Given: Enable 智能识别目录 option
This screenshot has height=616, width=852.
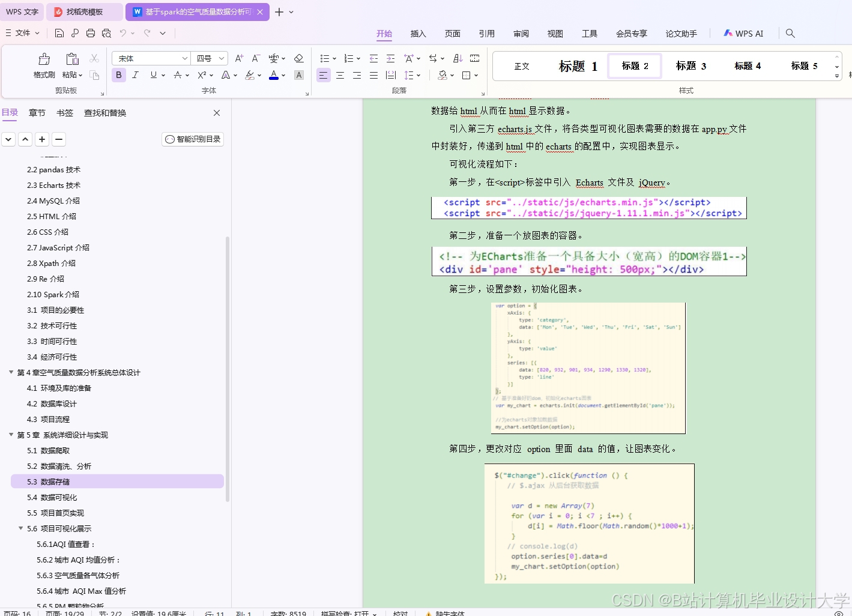Looking at the screenshot, I should click(x=193, y=139).
